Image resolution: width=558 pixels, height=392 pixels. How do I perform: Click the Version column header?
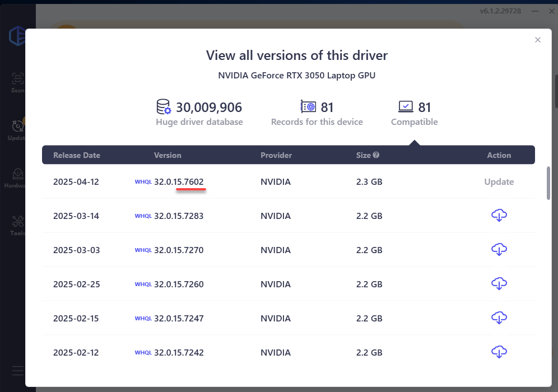168,155
